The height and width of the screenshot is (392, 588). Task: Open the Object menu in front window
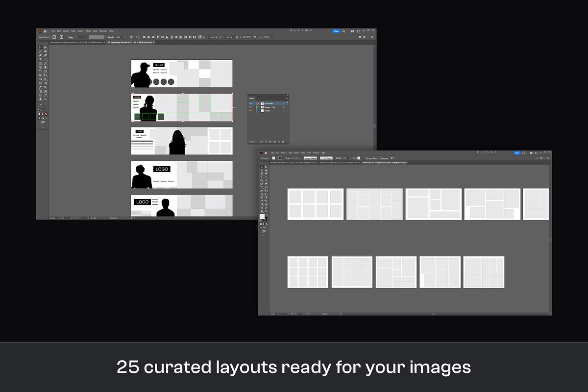283,153
